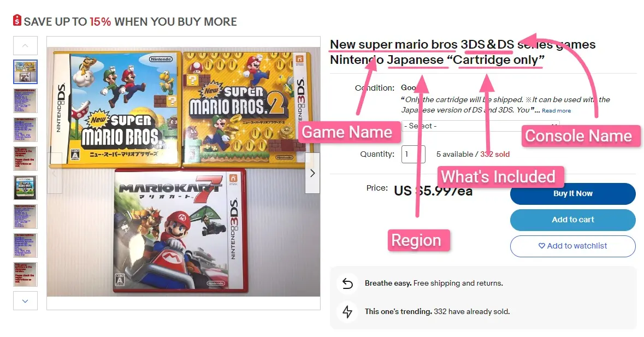Open the Select options dropdown

click(x=481, y=126)
